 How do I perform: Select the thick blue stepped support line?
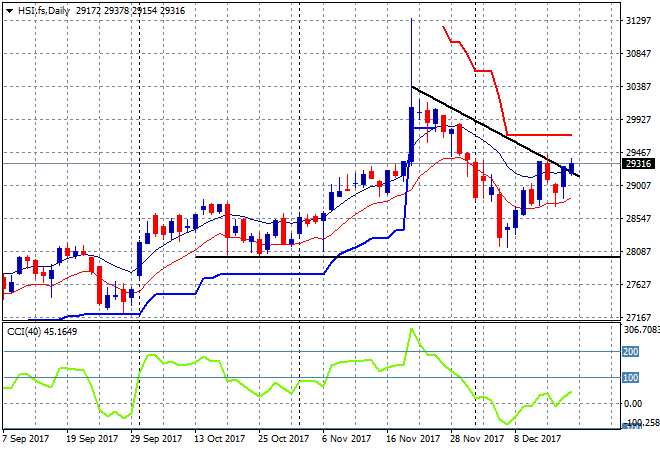pyautogui.click(x=274, y=274)
